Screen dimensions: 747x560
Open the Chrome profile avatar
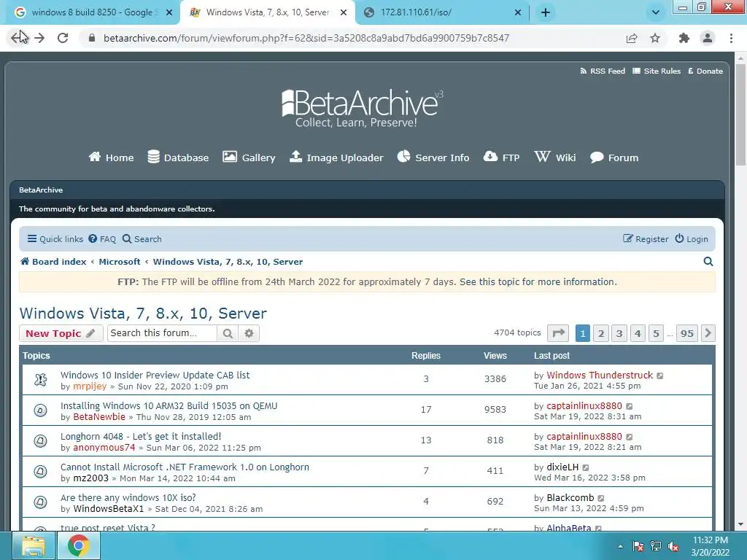tap(708, 38)
